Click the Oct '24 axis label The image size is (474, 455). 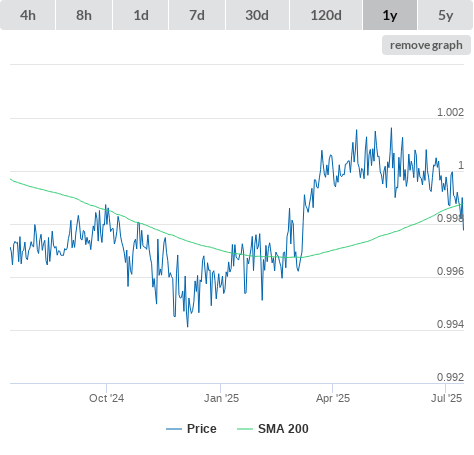click(x=106, y=398)
